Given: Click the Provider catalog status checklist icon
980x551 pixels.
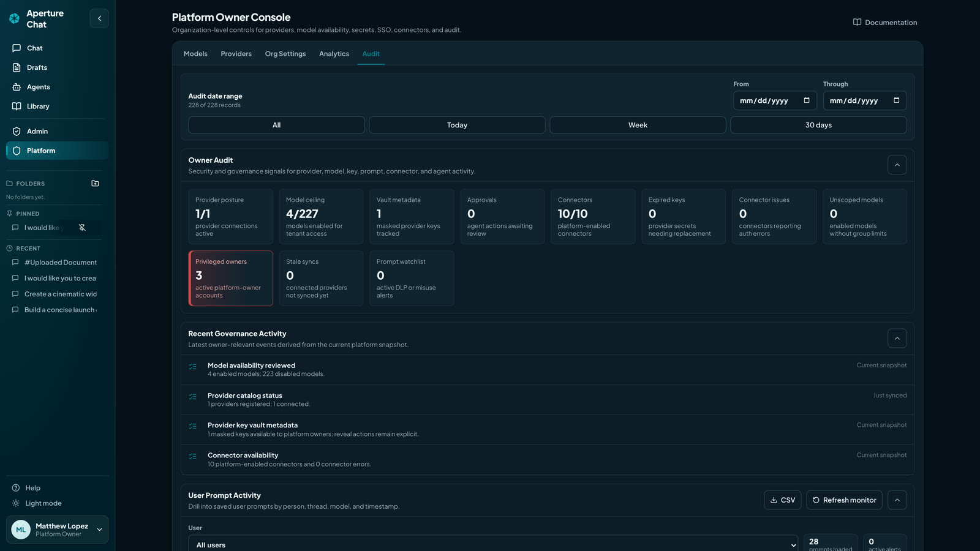Looking at the screenshot, I should tap(193, 397).
